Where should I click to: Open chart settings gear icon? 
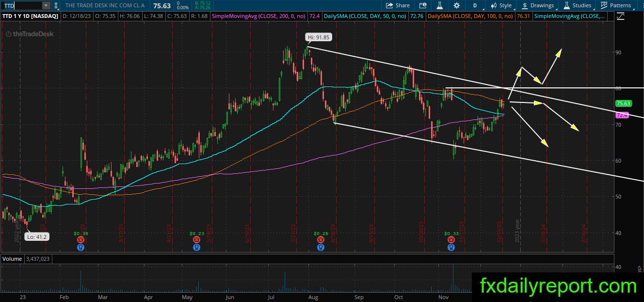456,5
